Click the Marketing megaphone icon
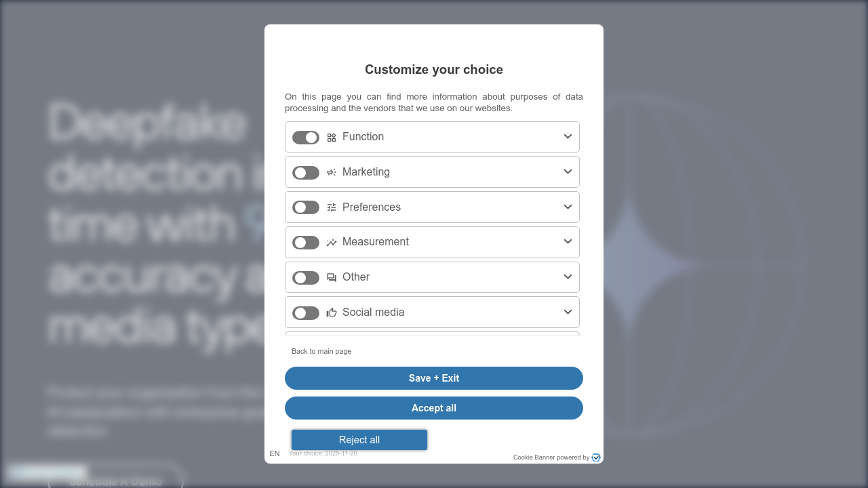This screenshot has width=868, height=488. [x=332, y=172]
